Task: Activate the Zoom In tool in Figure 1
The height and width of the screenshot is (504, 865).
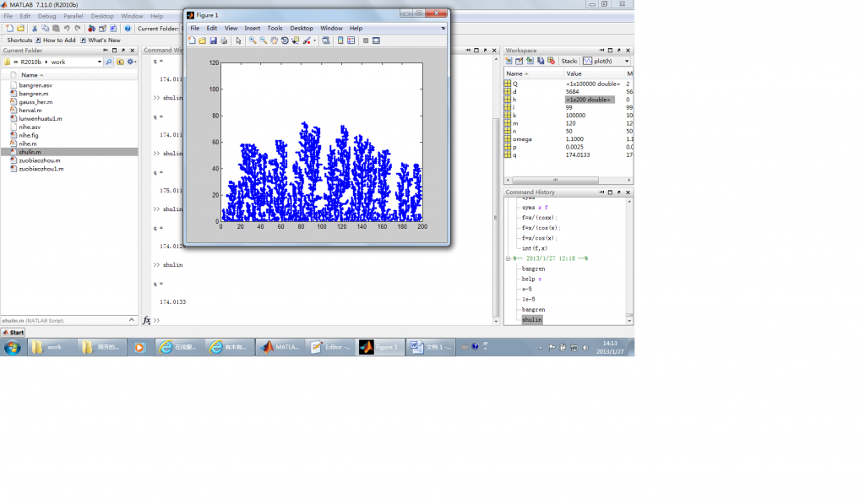Action: [252, 41]
